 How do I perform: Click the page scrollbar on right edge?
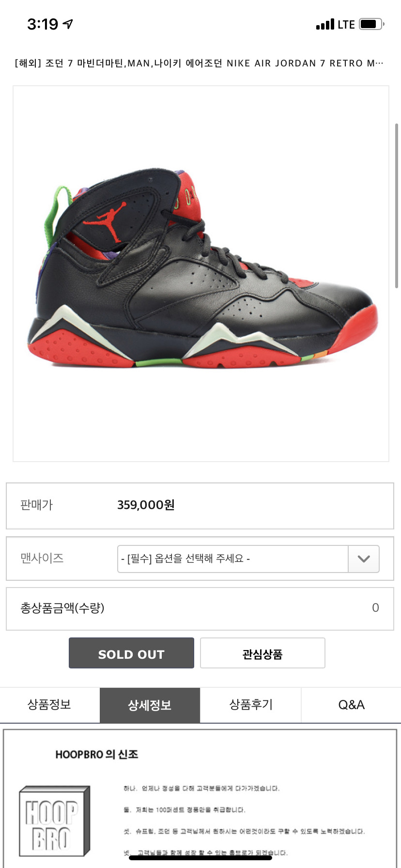397,206
